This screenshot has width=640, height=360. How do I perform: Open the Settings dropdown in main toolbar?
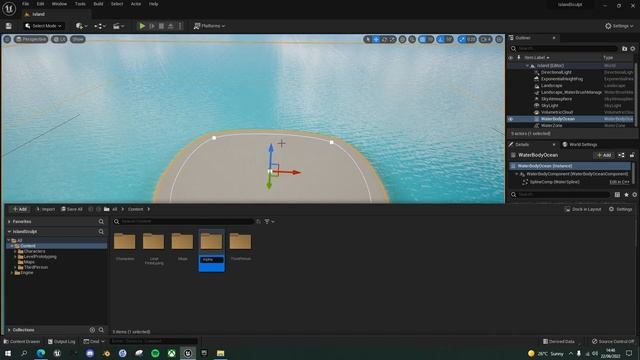click(619, 26)
